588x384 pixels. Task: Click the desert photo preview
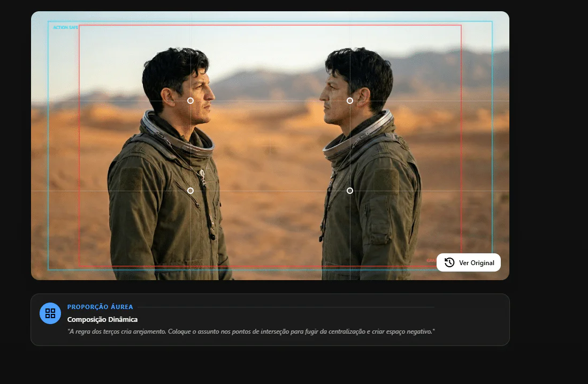coord(270,146)
